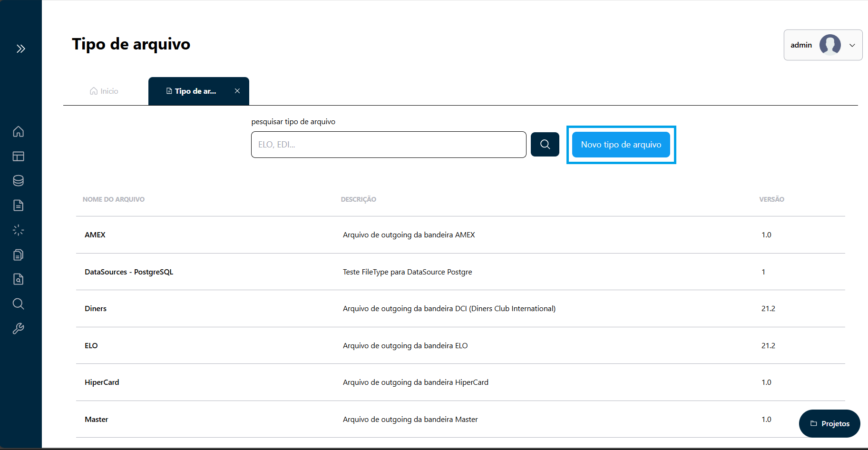This screenshot has width=868, height=450.
Task: Open the DataSources - PostgreSQL row
Action: pos(129,272)
